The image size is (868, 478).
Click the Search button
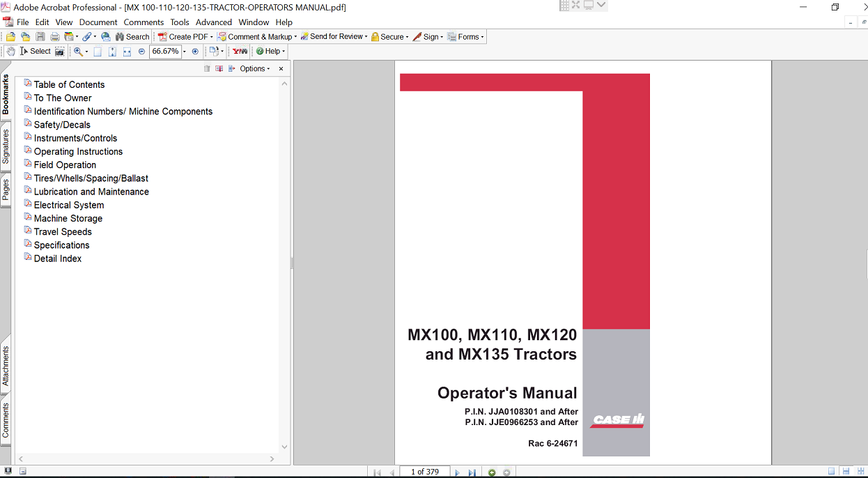(132, 37)
